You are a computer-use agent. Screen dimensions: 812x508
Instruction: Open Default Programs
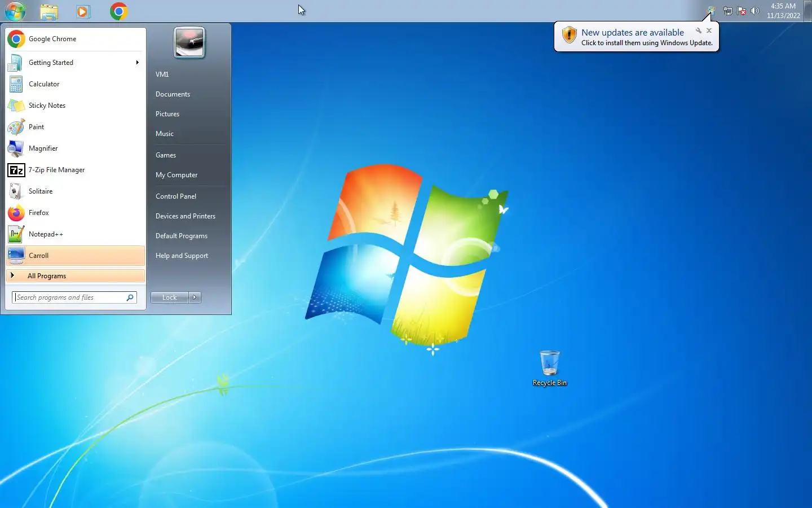tap(189, 236)
